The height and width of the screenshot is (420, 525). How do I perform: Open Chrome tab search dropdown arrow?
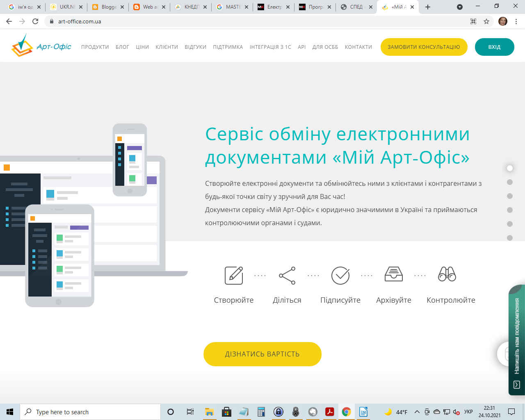tap(460, 7)
